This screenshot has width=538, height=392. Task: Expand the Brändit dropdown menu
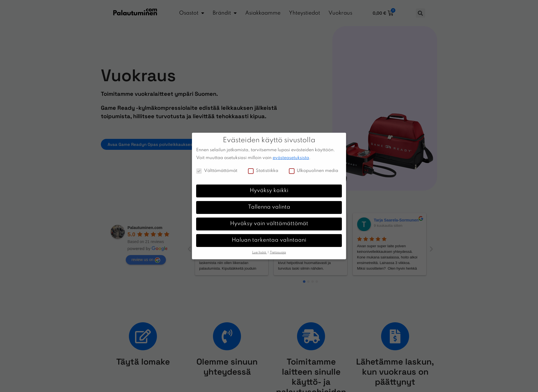coord(224,13)
